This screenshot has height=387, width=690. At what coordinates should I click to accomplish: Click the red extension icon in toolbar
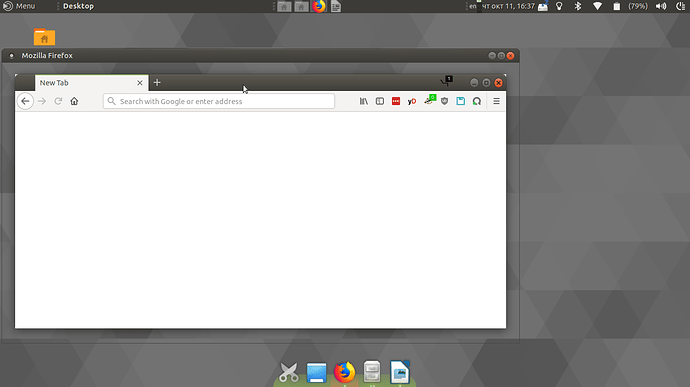[396, 101]
